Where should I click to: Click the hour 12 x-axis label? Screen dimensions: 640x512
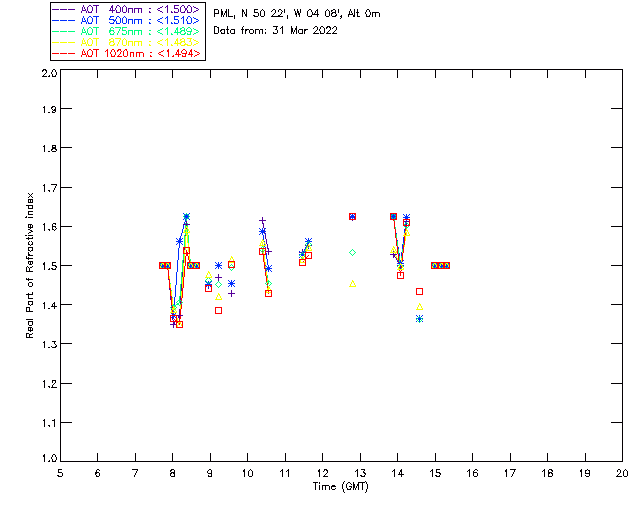click(x=322, y=473)
